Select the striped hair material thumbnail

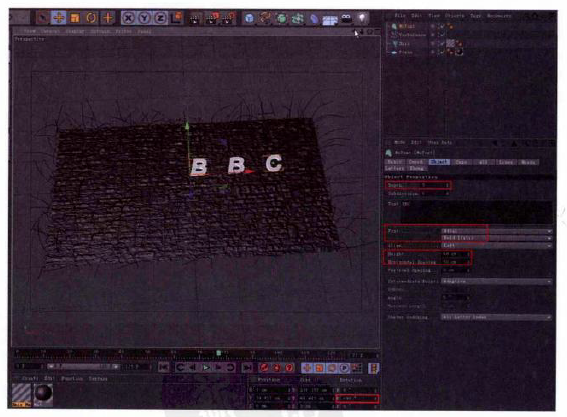pyautogui.click(x=21, y=394)
